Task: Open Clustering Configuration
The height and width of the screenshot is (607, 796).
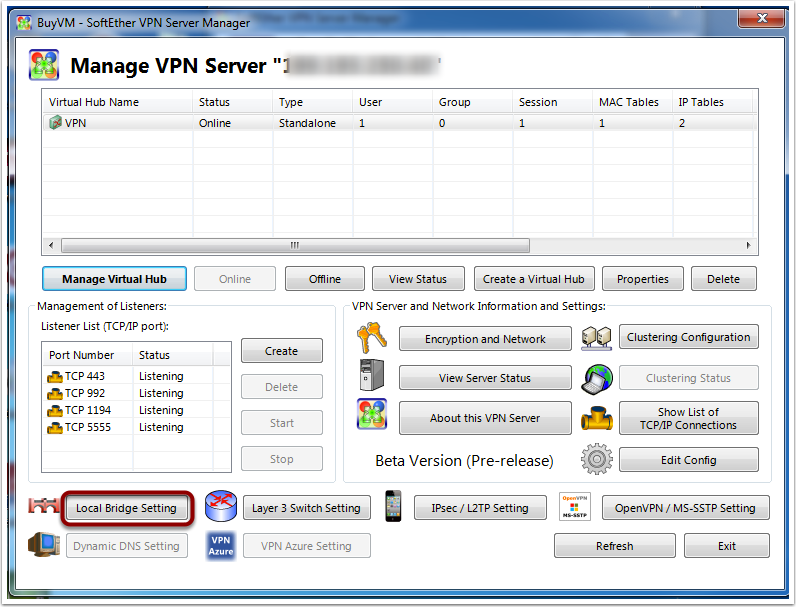Action: (688, 336)
